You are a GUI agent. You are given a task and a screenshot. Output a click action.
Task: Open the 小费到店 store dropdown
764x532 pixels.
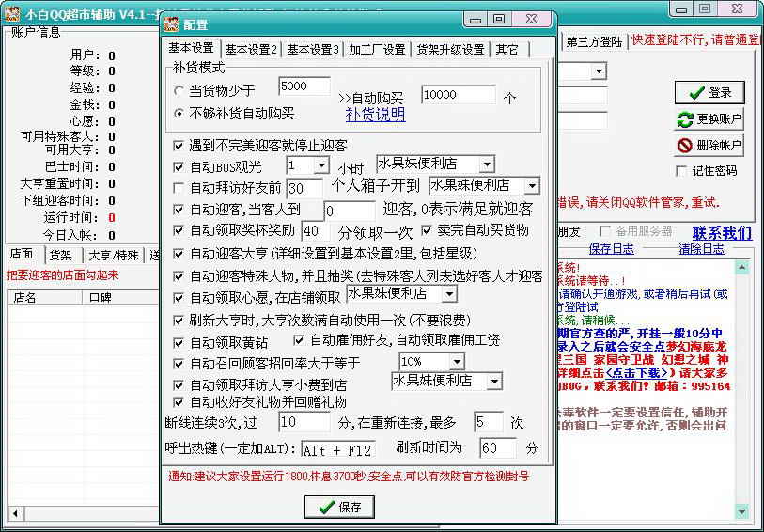click(x=494, y=382)
